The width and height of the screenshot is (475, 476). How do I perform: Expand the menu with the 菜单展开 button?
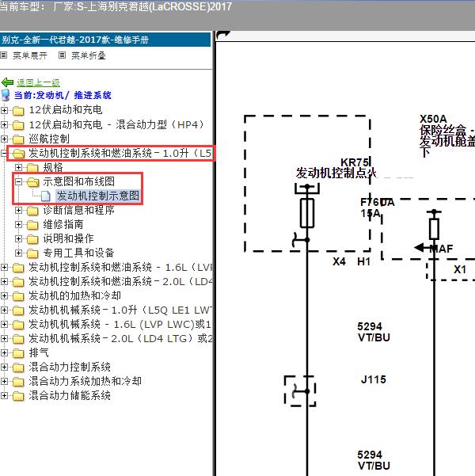[30, 55]
